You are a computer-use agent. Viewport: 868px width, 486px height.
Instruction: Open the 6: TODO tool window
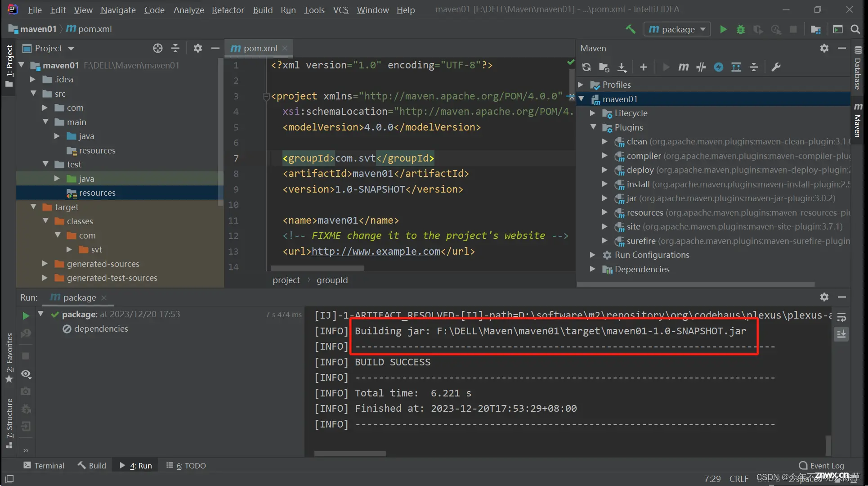point(186,465)
